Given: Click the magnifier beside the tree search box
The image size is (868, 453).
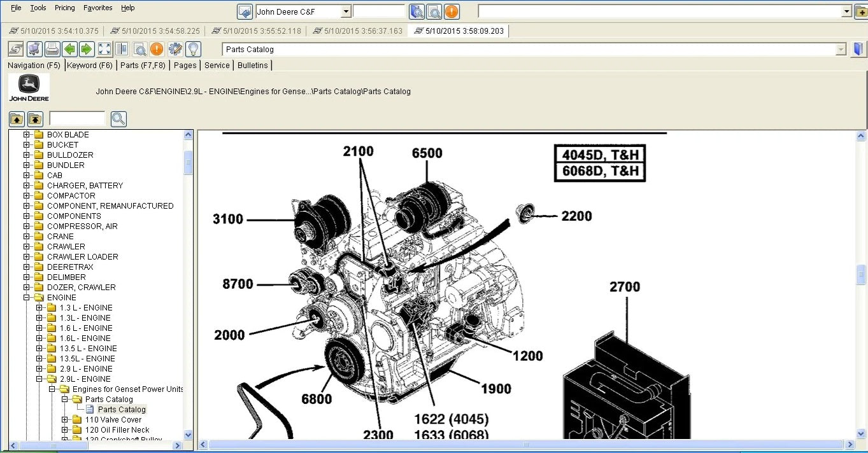Looking at the screenshot, I should 118,119.
